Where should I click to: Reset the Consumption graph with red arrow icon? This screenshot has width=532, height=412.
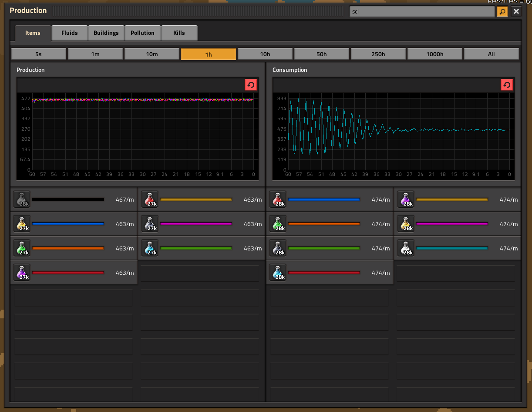coord(507,85)
